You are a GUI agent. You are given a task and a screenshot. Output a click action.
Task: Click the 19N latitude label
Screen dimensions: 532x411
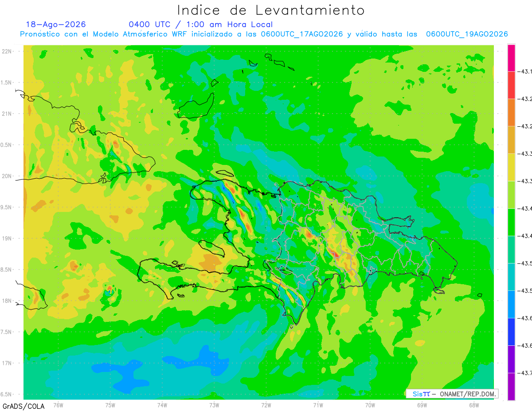pyautogui.click(x=8, y=238)
